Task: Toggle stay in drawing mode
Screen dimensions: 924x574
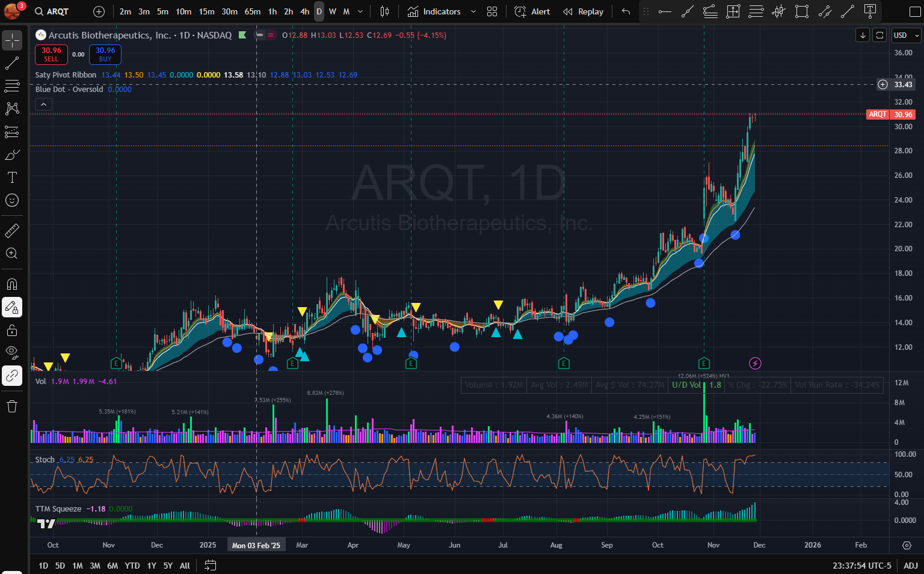Action: pyautogui.click(x=12, y=307)
